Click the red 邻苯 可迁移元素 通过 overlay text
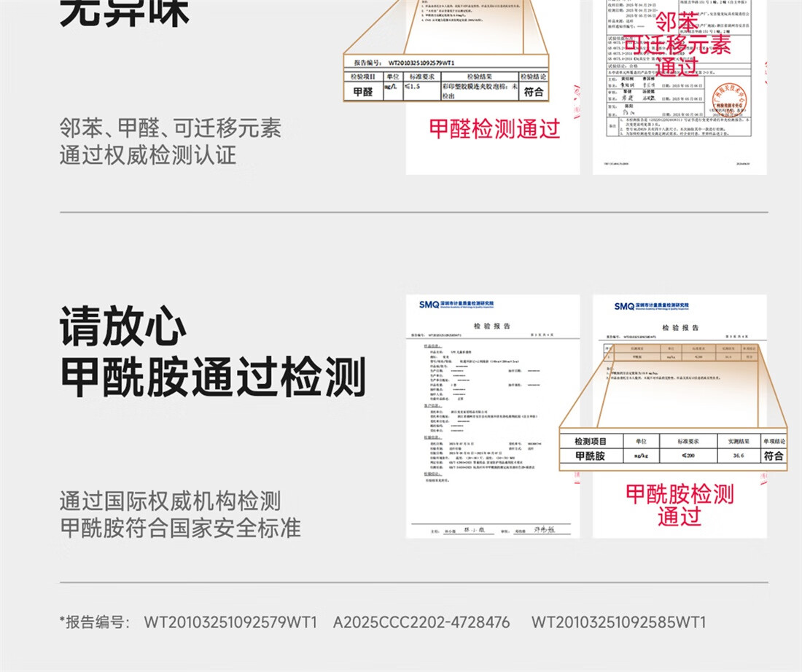This screenshot has height=672, width=802. click(x=677, y=44)
